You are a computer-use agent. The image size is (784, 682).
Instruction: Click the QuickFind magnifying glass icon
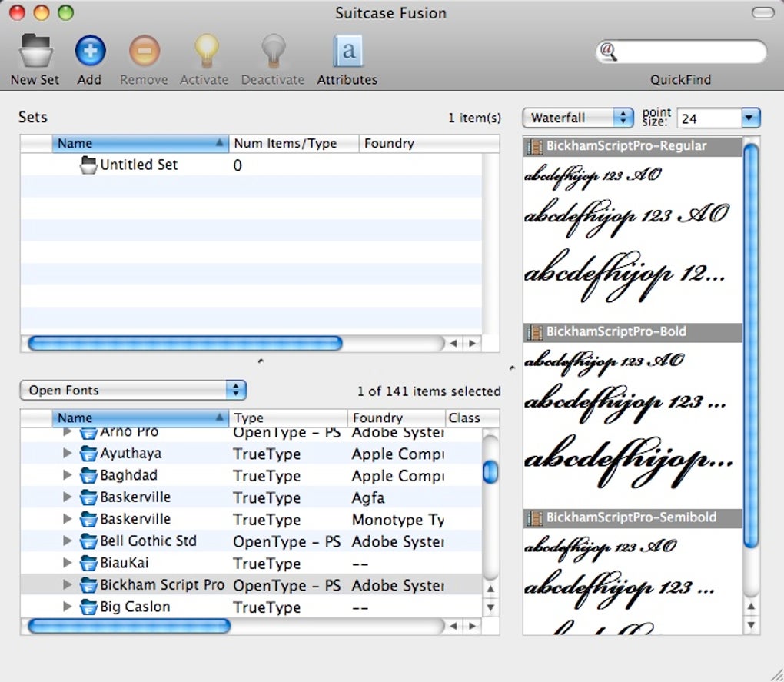coord(608,52)
